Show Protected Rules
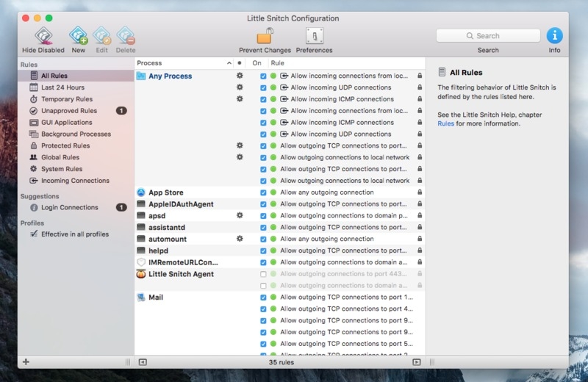 point(76,145)
